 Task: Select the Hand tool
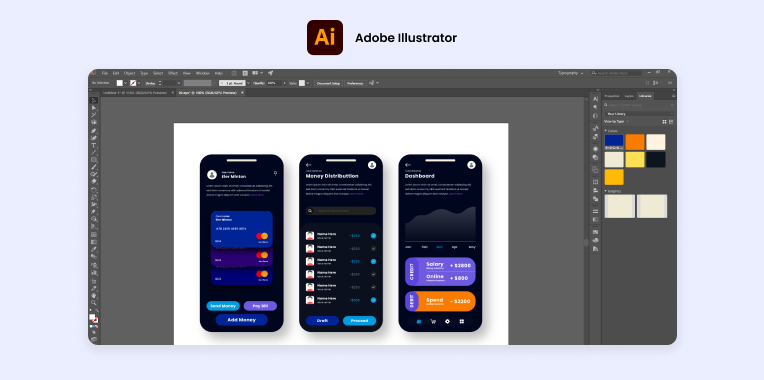[94, 296]
